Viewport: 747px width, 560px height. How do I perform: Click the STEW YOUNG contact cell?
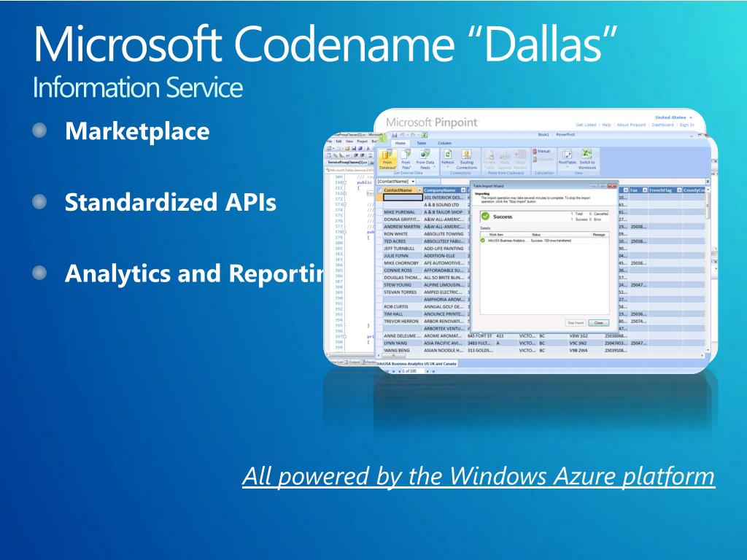click(x=403, y=285)
